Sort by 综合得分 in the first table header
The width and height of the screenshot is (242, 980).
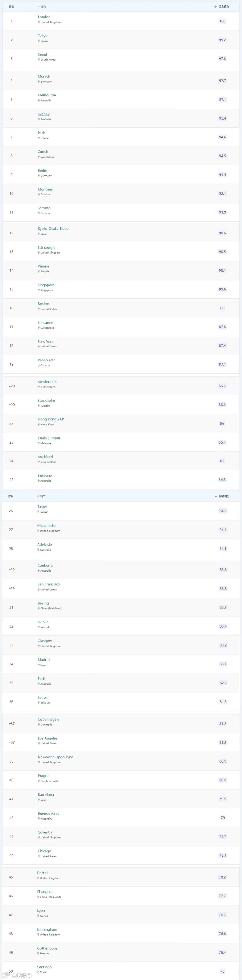[x=222, y=6]
